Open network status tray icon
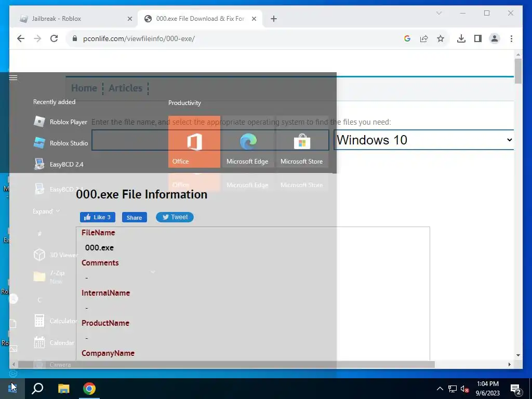Image resolution: width=532 pixels, height=399 pixels. tap(453, 389)
